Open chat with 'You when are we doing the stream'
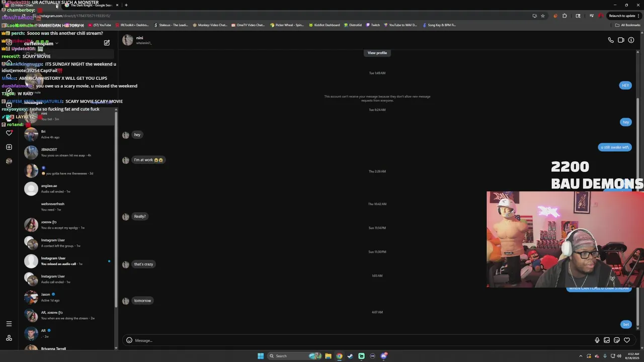The height and width of the screenshot is (362, 644). [x=67, y=315]
